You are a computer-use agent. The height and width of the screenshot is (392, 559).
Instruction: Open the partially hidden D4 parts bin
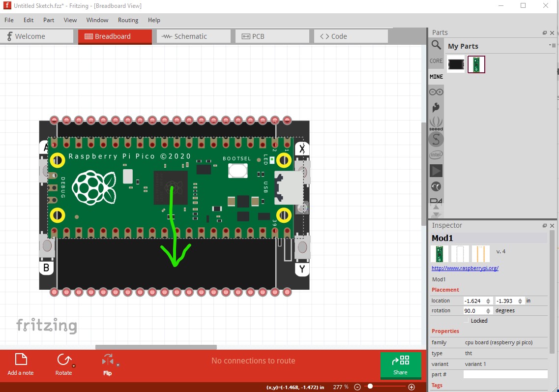click(x=436, y=201)
